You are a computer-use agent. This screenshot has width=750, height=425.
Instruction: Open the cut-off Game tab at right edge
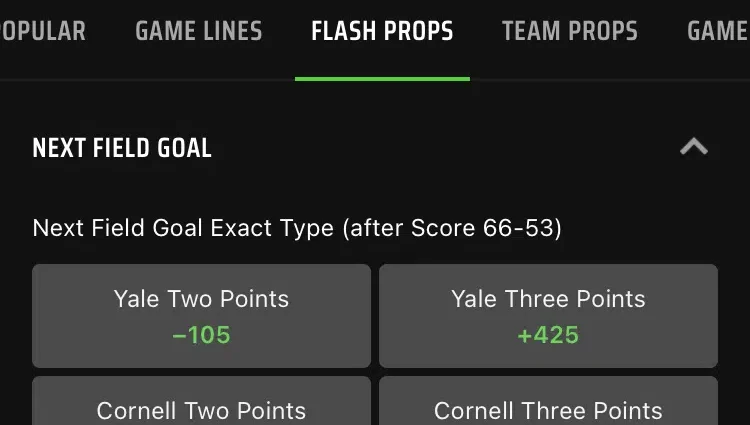click(x=717, y=32)
